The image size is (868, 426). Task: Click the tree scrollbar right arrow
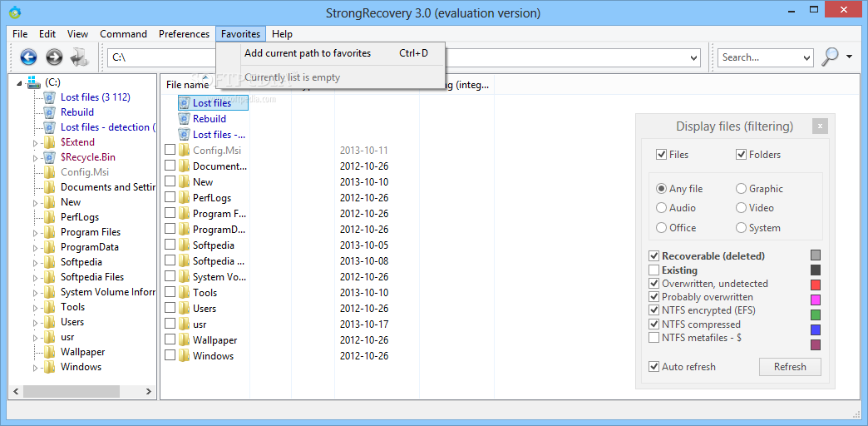pyautogui.click(x=149, y=391)
